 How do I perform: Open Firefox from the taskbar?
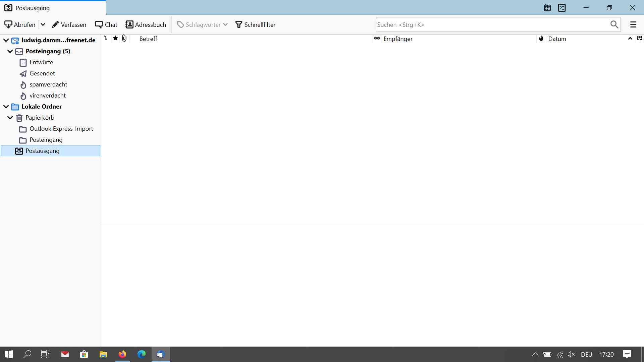122,354
